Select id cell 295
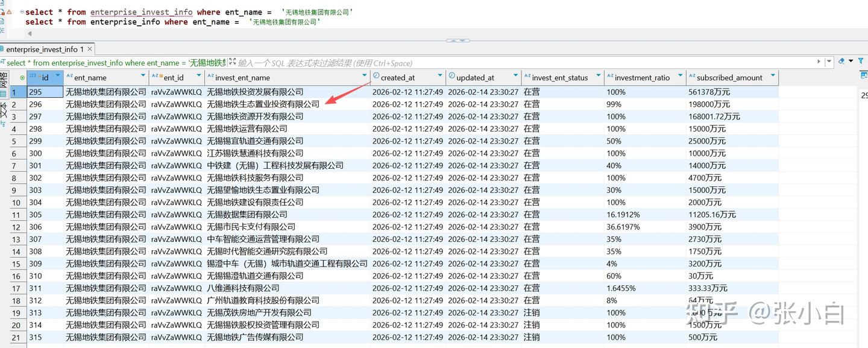 click(45, 92)
